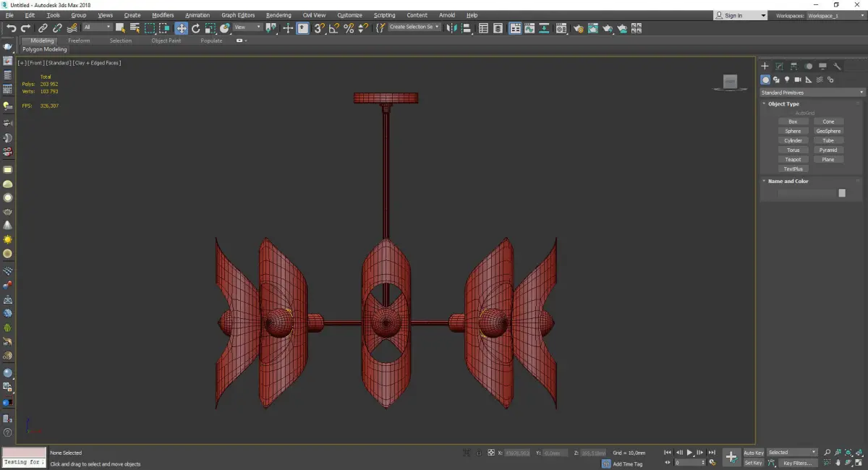868x470 pixels.
Task: Open the Graph Editors menu
Action: point(238,15)
